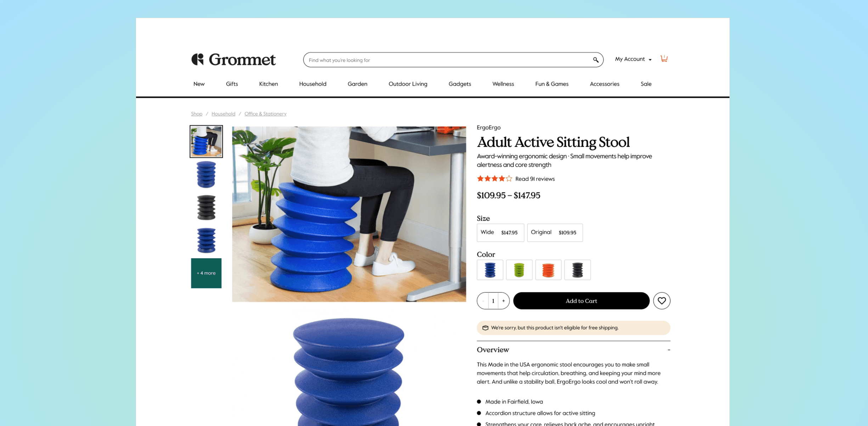Show the 4 more product images
This screenshot has height=426, width=868.
(206, 273)
